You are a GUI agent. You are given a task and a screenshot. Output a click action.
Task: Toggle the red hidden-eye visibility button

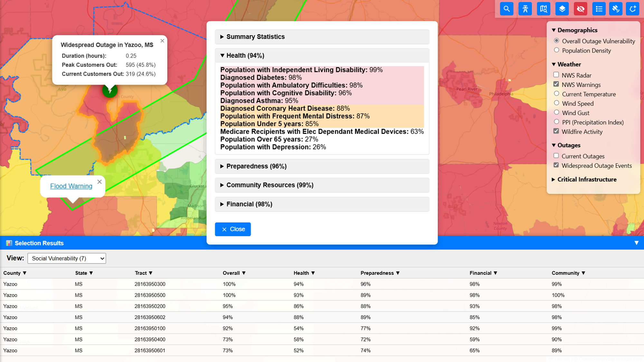581,9
